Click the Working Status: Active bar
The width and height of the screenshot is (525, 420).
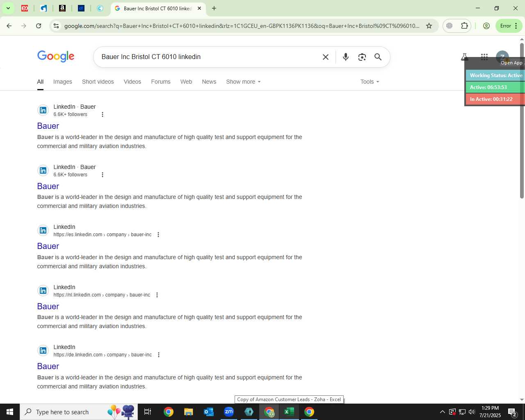tap(495, 75)
